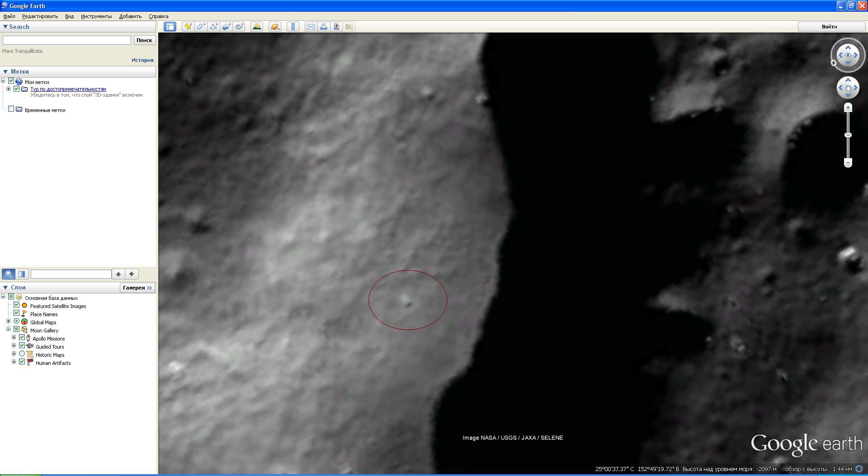868x476 pixels.
Task: Expand Human Artifacts tree node
Action: pos(14,362)
